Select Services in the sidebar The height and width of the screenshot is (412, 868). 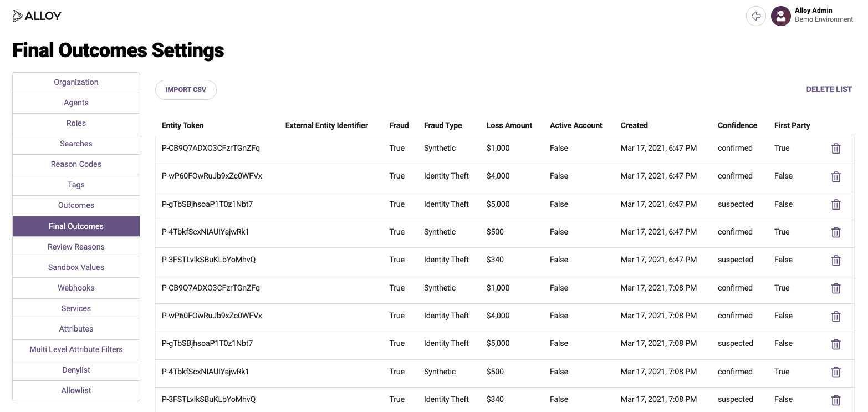(76, 308)
